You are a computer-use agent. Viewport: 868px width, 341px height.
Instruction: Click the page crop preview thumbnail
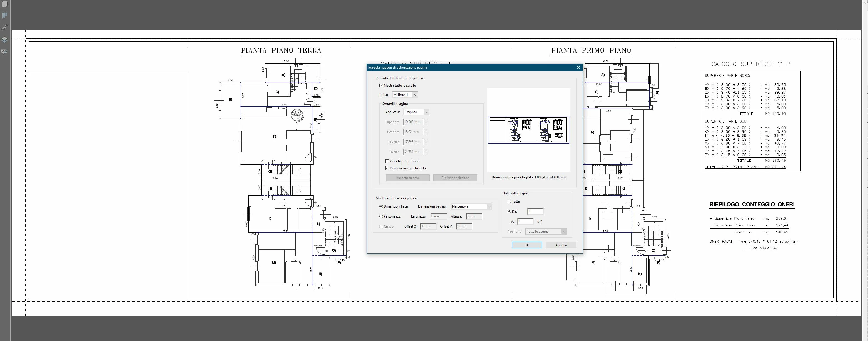528,130
